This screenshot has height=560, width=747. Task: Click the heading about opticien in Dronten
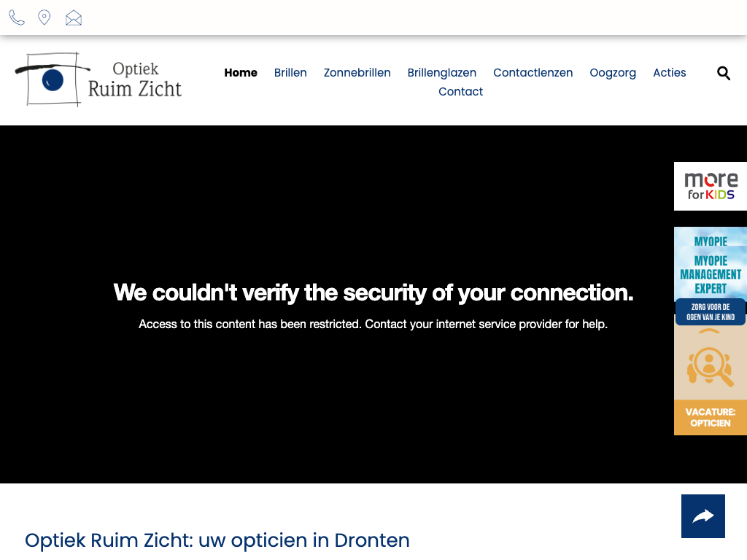pyautogui.click(x=217, y=540)
